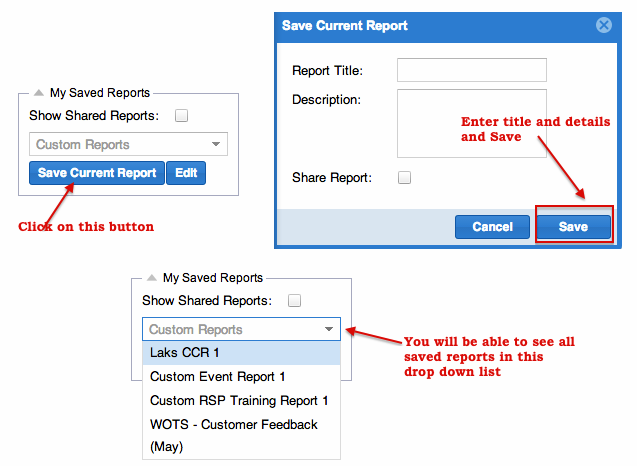The height and width of the screenshot is (466, 637).
Task: Click Cancel in the dialog
Action: point(492,227)
